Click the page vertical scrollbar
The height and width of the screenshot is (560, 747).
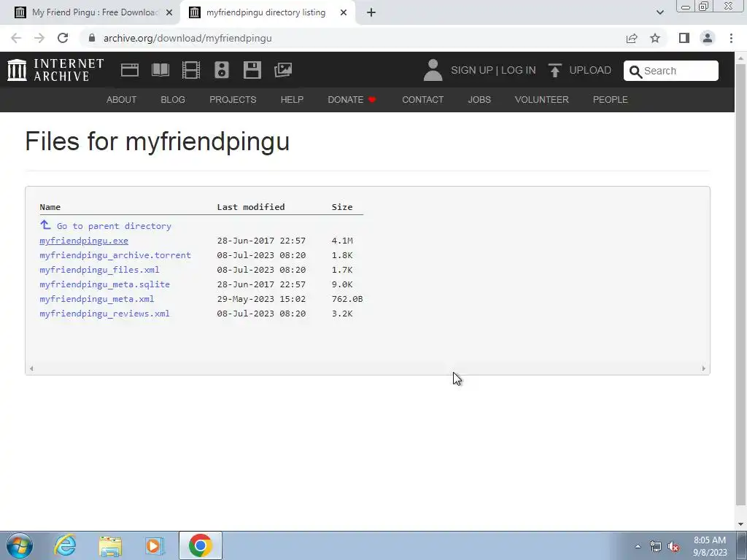pyautogui.click(x=740, y=286)
